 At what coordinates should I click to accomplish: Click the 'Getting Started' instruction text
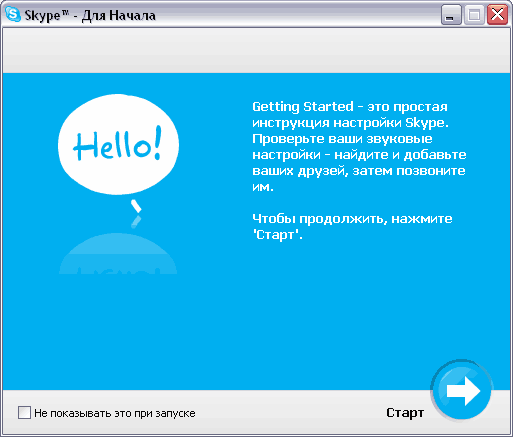tap(359, 146)
